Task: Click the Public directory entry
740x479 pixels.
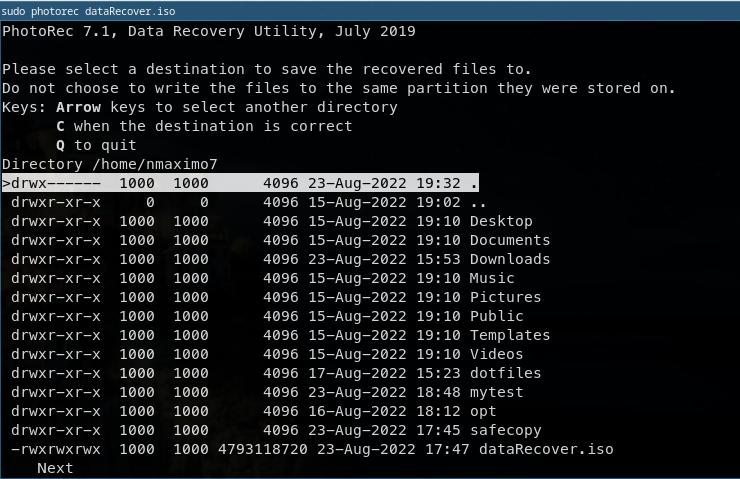Action: tap(496, 316)
